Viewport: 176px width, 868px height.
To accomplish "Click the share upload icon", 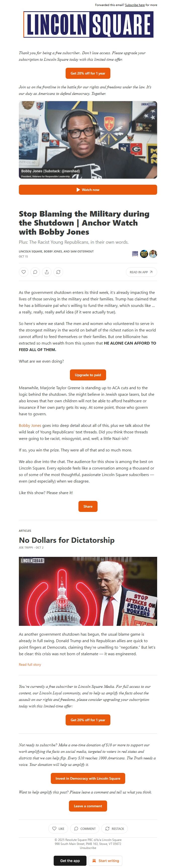I will click(x=47, y=272).
